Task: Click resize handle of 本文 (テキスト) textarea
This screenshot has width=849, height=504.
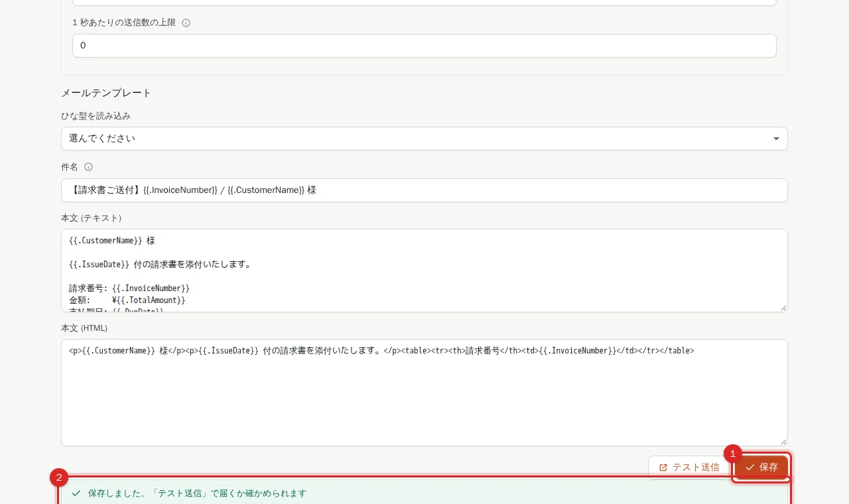Action: (x=783, y=308)
